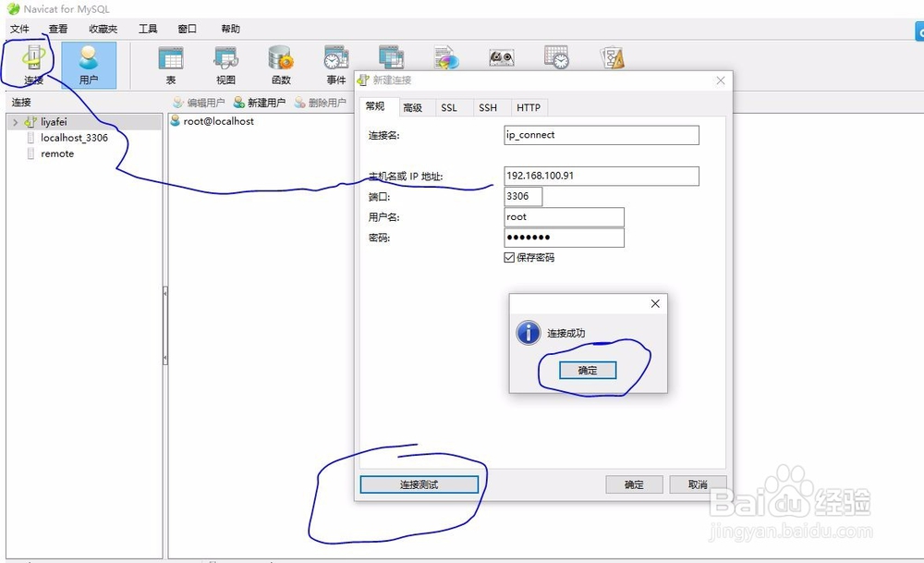Image resolution: width=924 pixels, height=563 pixels.
Task: Click inside the 端口 field showing 3306
Action: pos(522,196)
